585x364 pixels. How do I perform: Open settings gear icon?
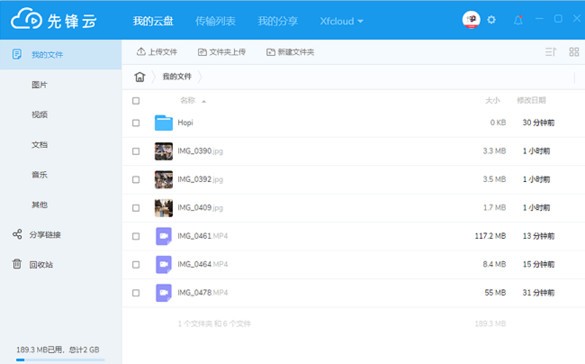[491, 19]
